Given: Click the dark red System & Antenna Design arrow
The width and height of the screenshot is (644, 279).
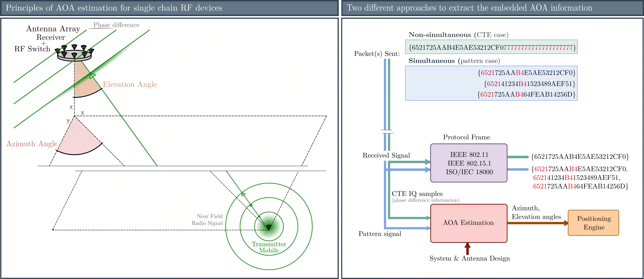Looking at the screenshot, I should coord(467,249).
